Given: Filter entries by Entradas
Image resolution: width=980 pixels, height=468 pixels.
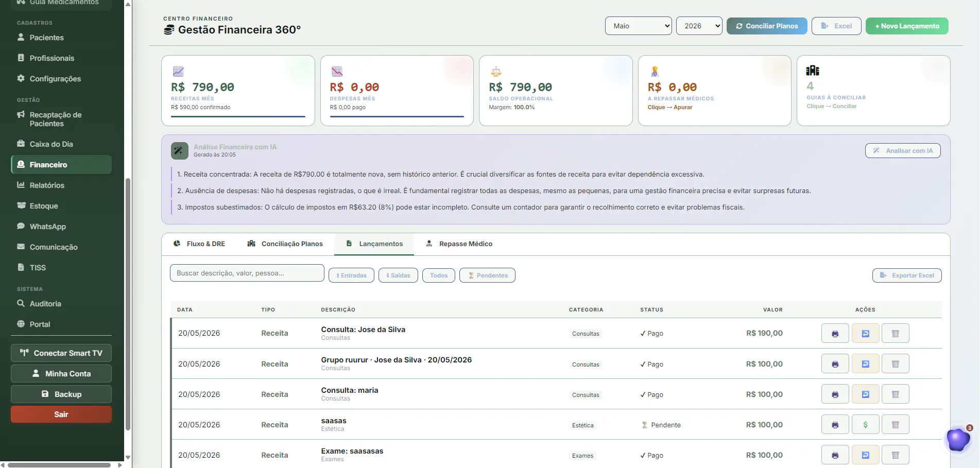Looking at the screenshot, I should 351,275.
